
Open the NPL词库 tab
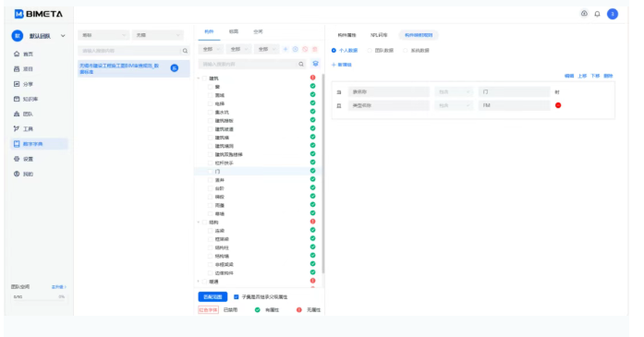point(379,35)
